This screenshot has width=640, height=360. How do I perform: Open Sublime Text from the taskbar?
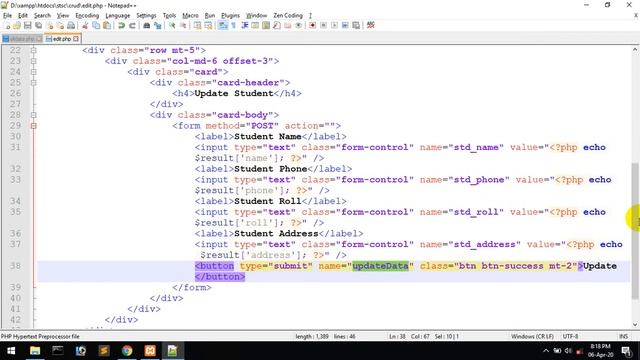pos(104,351)
